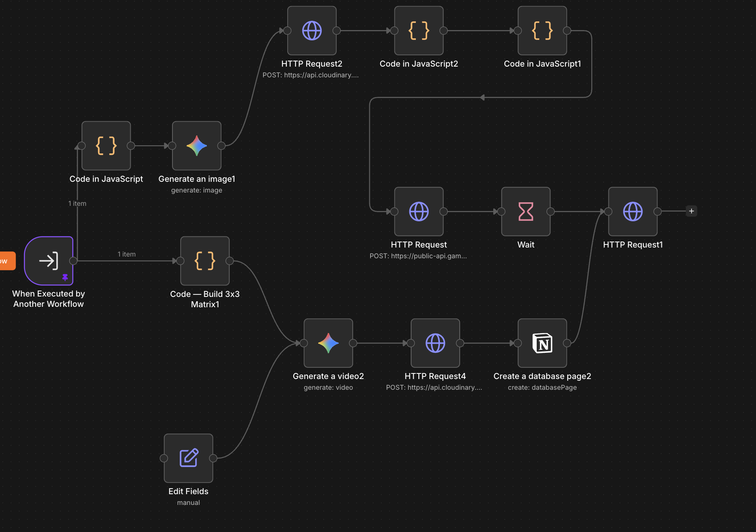Click 'Create a database page2' label
This screenshot has height=532, width=756.
542,376
